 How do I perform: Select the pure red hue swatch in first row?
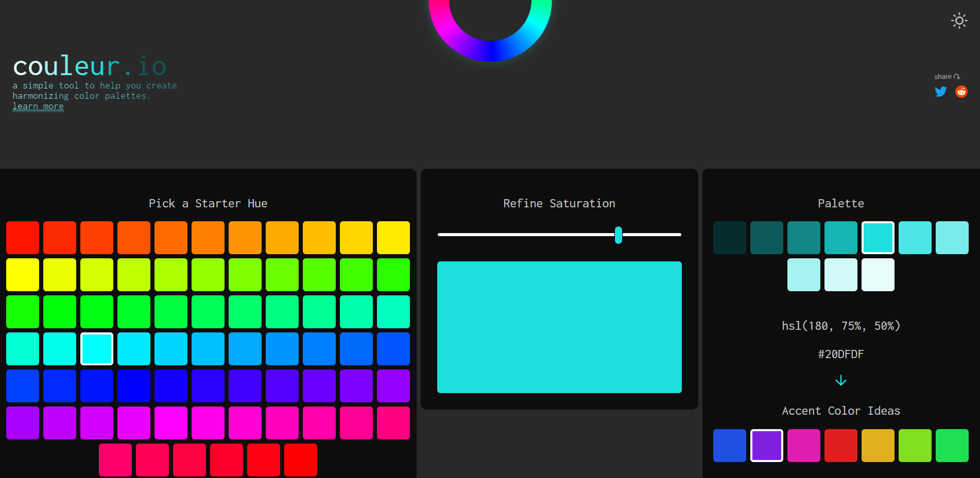pyautogui.click(x=23, y=238)
